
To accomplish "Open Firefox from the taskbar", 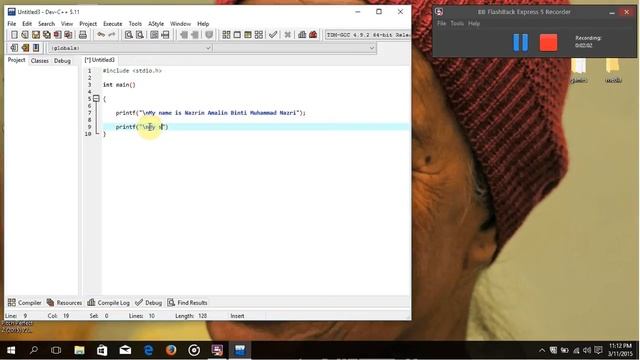I will point(171,350).
